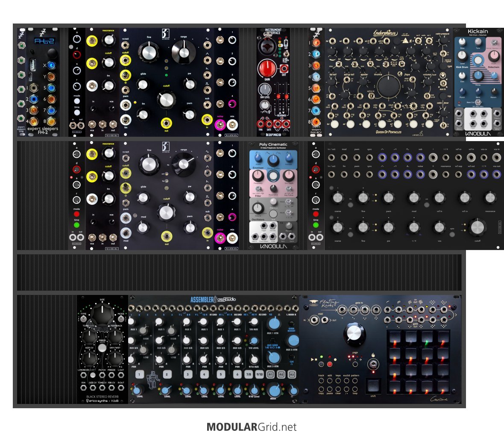This screenshot has width=504, height=436.
Task: Click the red GAIN knob on Befaco Instrument Interface
Action: pos(267,68)
